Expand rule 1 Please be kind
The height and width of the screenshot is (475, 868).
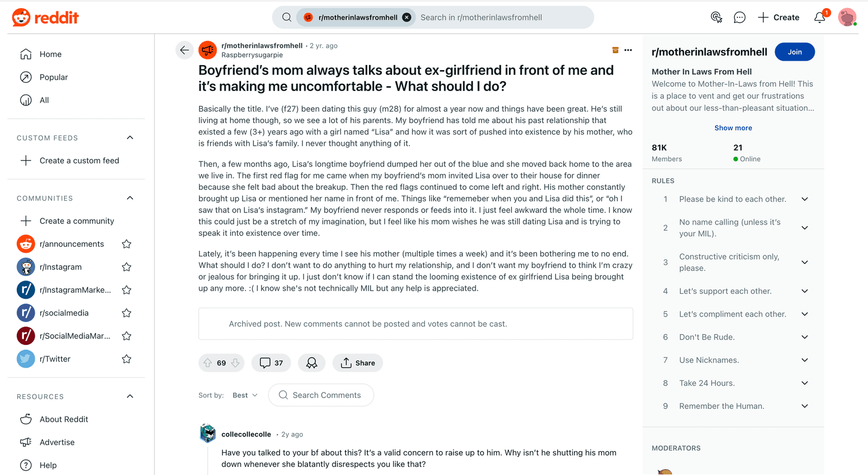[x=805, y=199]
